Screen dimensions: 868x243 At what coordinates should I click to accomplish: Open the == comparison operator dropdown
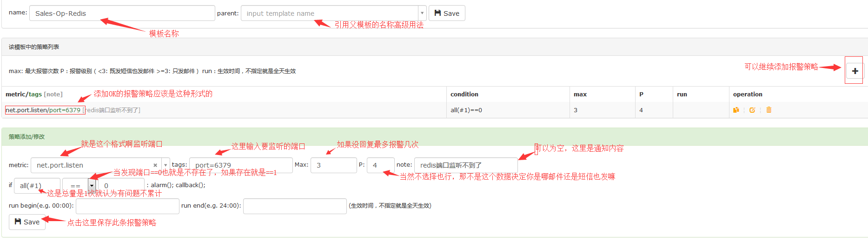(x=92, y=186)
